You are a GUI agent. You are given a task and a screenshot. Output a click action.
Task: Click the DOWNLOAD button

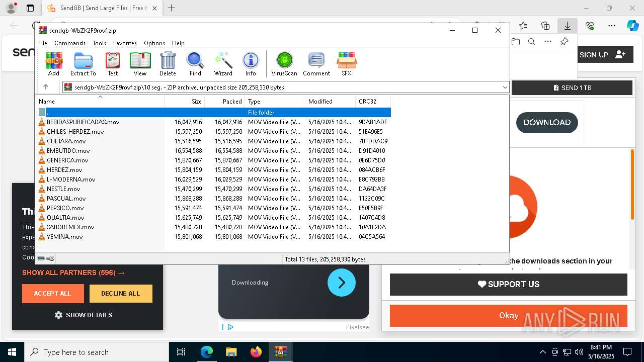pyautogui.click(x=547, y=122)
